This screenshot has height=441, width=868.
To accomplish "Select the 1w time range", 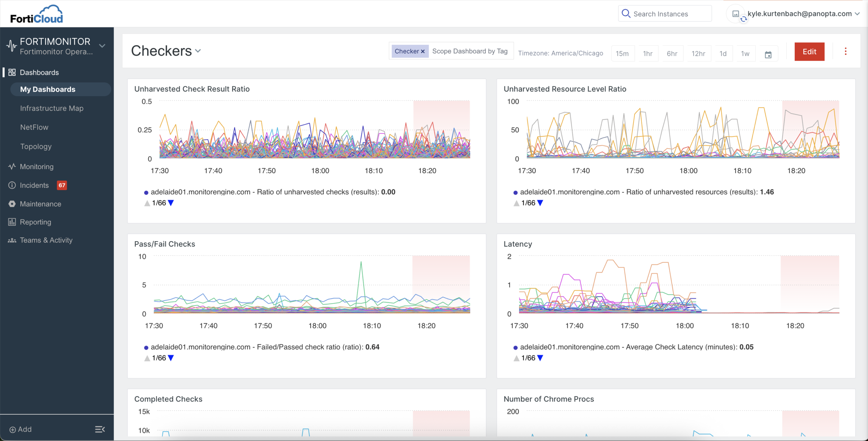I will pos(745,54).
